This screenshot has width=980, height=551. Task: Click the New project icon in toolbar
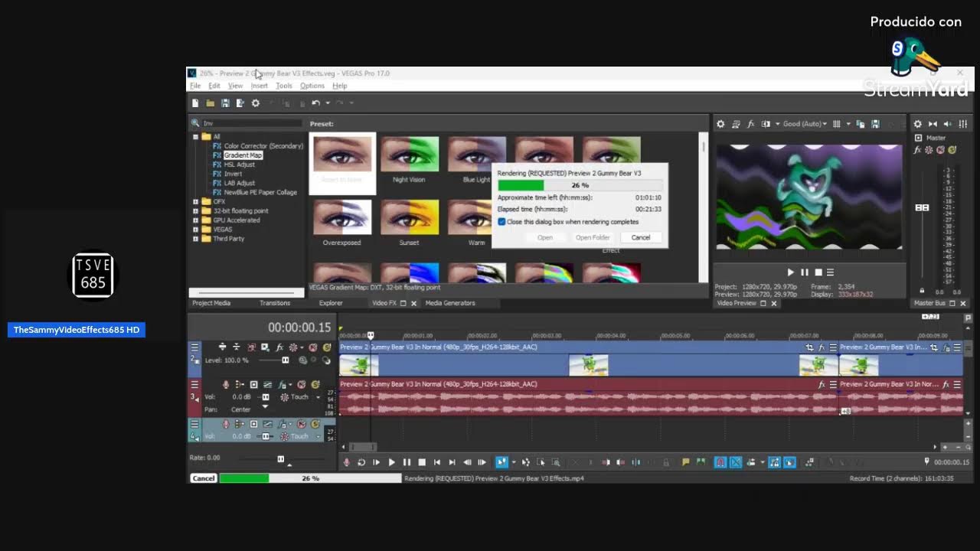(x=195, y=103)
